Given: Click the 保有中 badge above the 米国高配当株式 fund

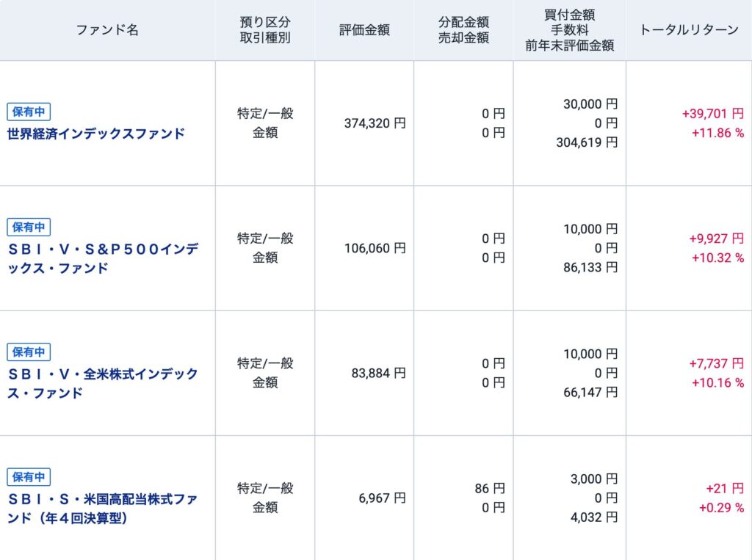Looking at the screenshot, I should click(x=29, y=476).
